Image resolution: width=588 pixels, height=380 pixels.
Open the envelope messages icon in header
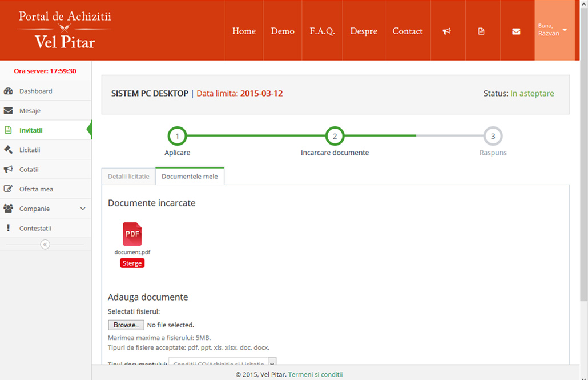click(516, 31)
